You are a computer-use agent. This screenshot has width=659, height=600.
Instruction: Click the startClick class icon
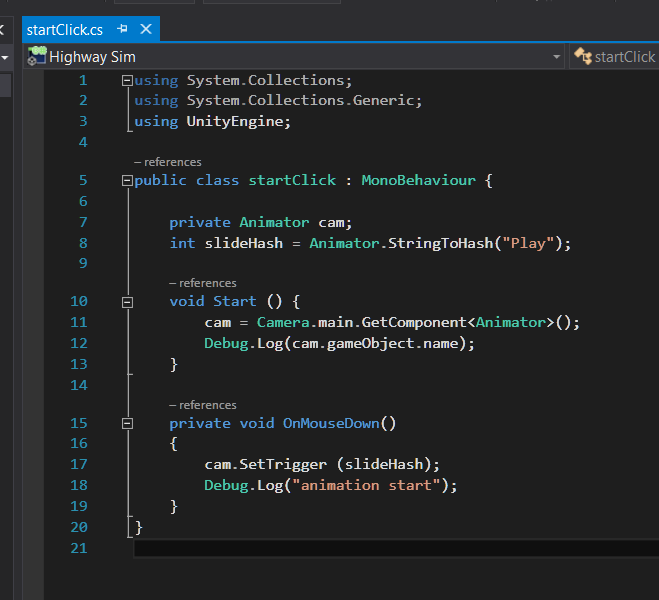(583, 56)
